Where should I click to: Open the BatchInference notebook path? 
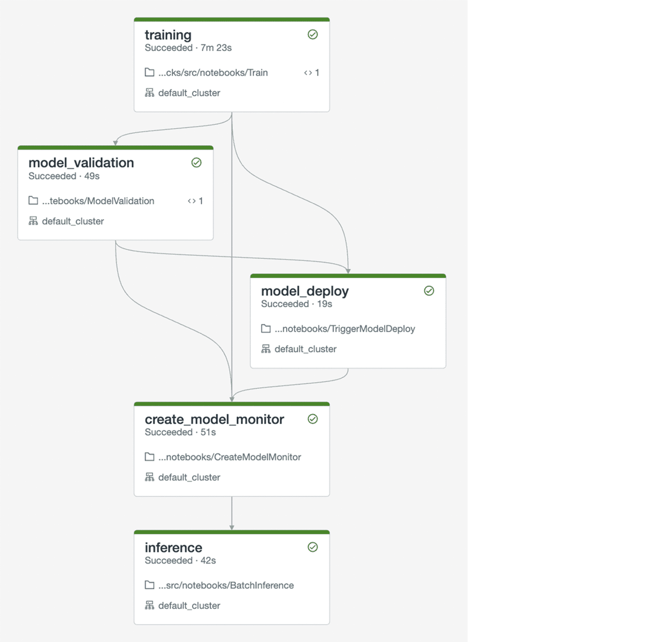(226, 585)
